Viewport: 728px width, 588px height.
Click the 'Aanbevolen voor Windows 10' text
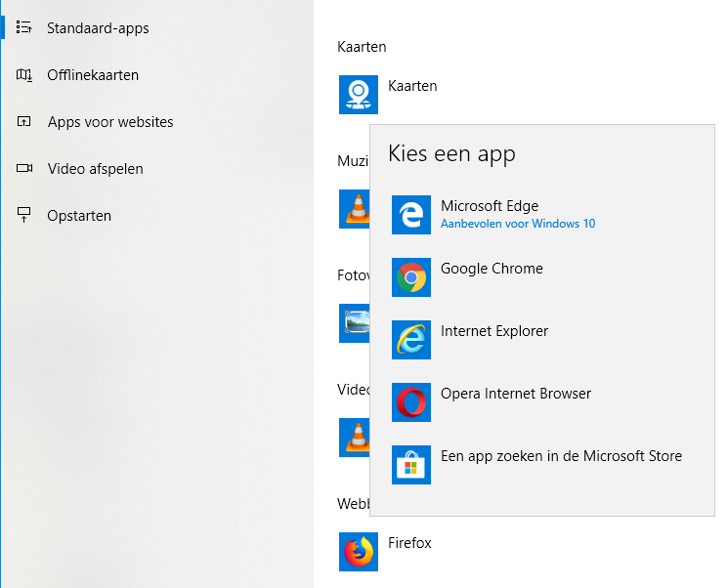518,224
